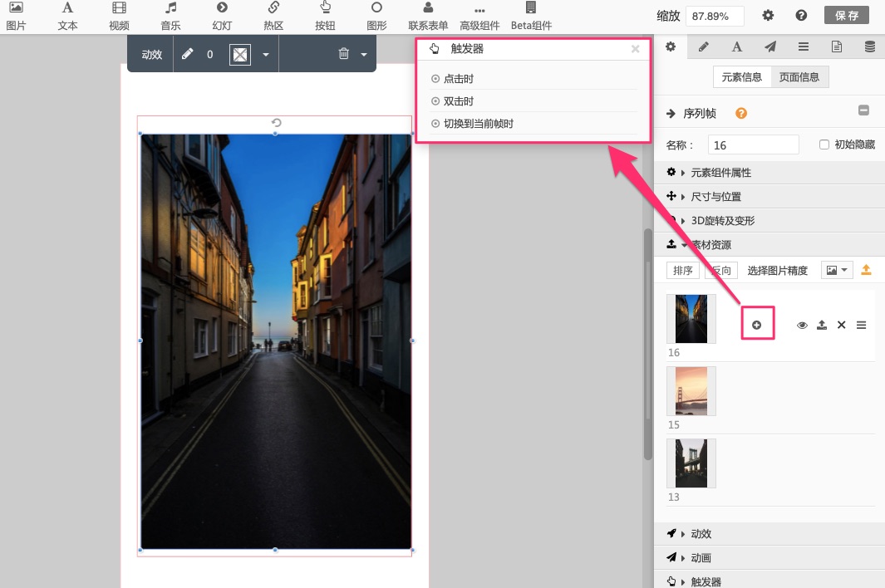The height and width of the screenshot is (588, 885).
Task: Click the 联系表单 contact form icon
Action: point(428,8)
